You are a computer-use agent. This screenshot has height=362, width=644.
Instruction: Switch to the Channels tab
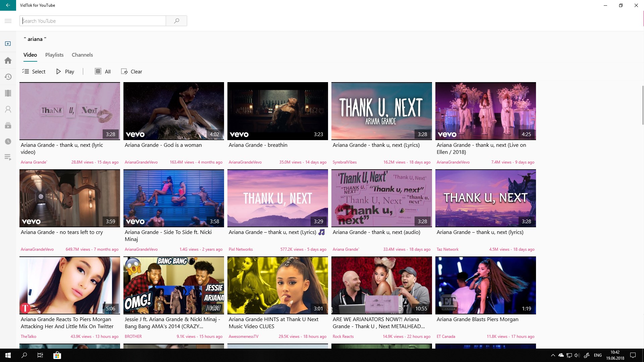pos(82,55)
